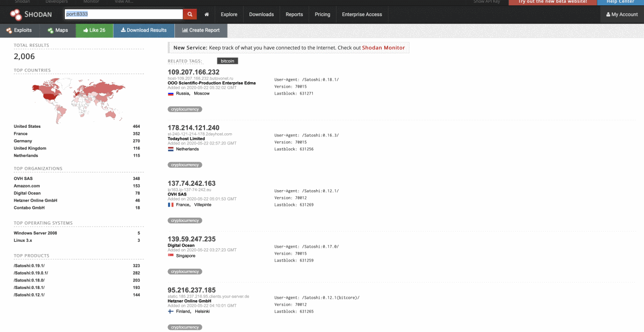This screenshot has width=644, height=332.
Task: Open My Account
Action: (622, 15)
